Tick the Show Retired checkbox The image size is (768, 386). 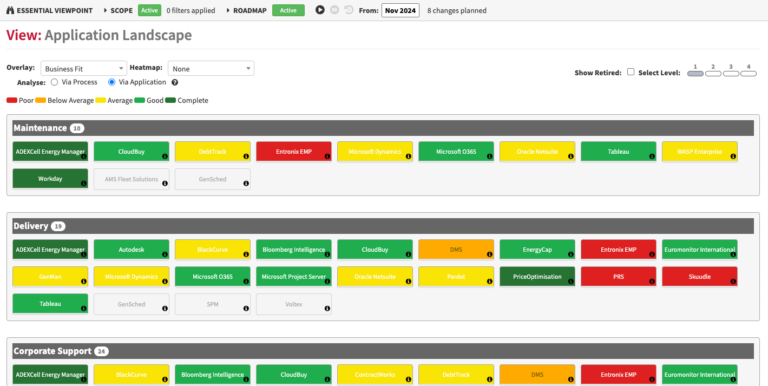pos(631,72)
